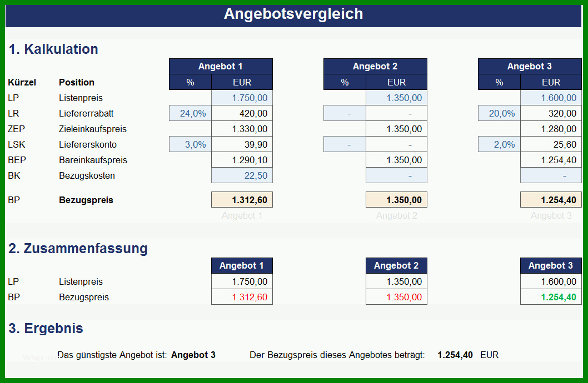Click Angebot 2 header in Zusammenfassung

396,265
